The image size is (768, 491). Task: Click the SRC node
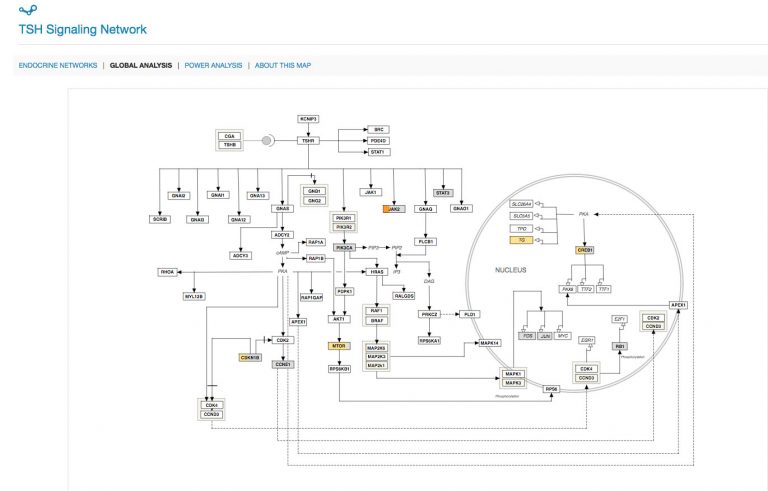[x=379, y=129]
